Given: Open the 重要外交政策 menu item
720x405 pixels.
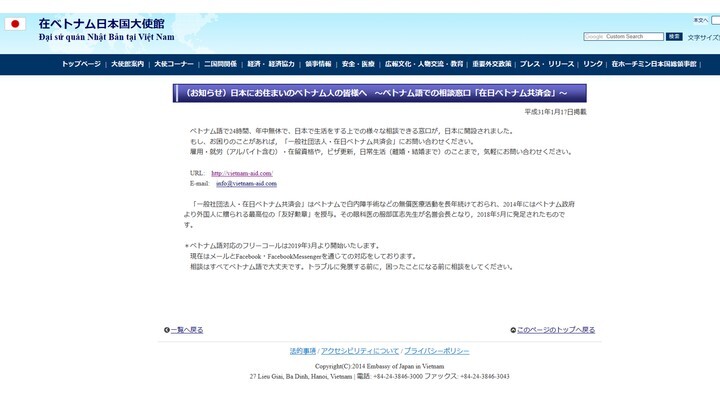Looking at the screenshot, I should [492, 64].
